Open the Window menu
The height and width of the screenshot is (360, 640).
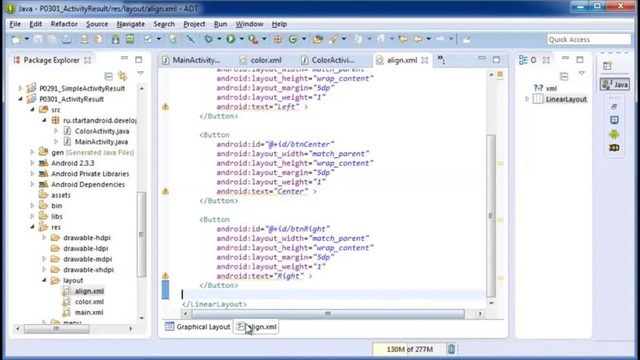(249, 24)
